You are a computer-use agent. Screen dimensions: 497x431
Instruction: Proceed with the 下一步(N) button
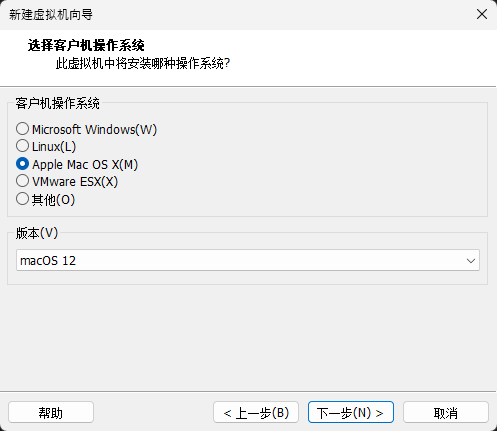[x=351, y=413]
